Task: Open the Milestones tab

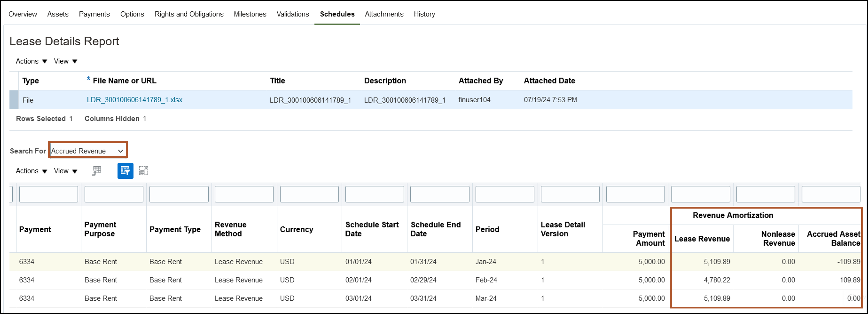Action: click(250, 14)
